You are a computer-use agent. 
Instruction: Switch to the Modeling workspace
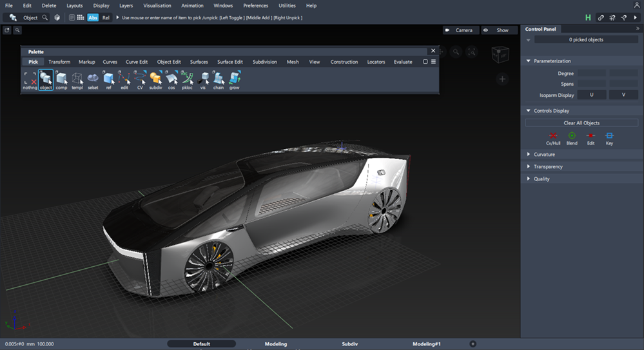click(276, 344)
